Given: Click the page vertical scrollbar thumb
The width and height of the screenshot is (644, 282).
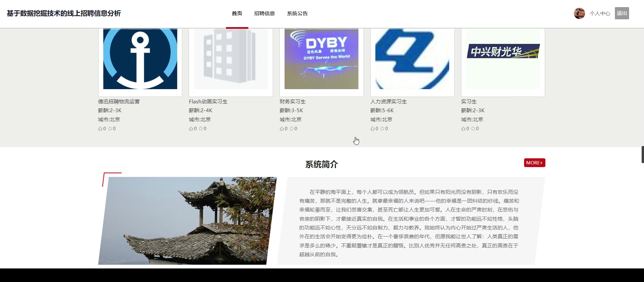Looking at the screenshot, I should point(643,155).
